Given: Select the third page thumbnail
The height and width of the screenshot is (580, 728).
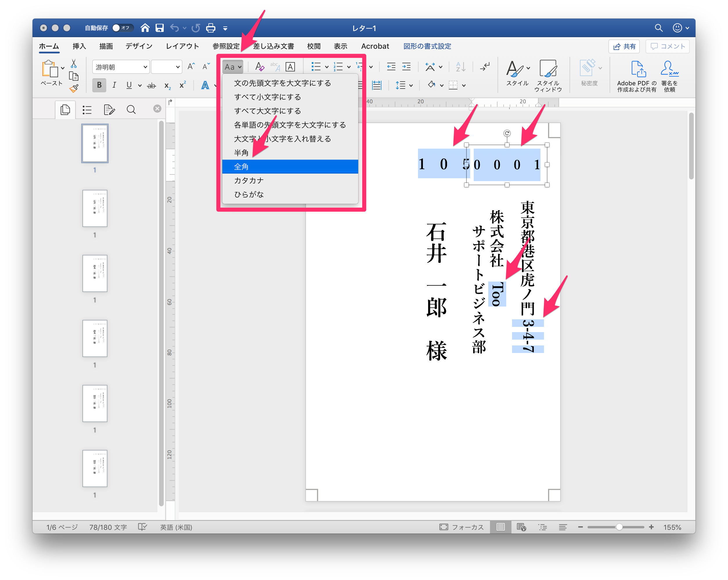Looking at the screenshot, I should 95,273.
